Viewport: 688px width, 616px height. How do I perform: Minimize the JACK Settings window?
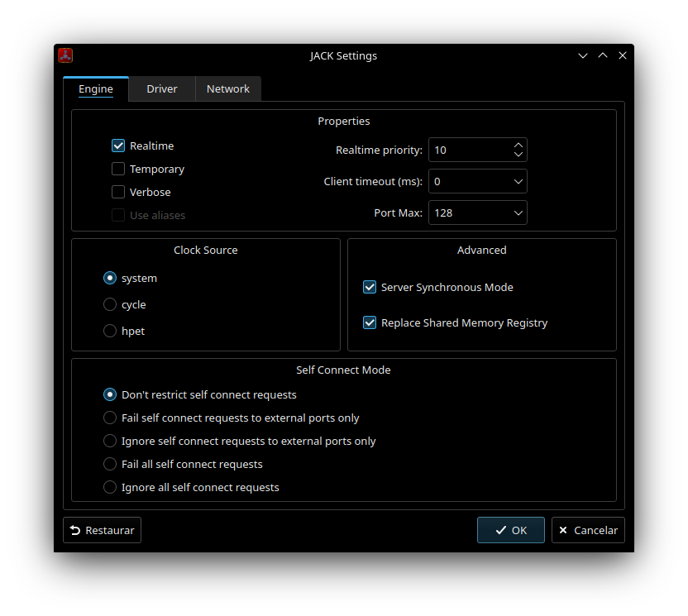point(583,55)
